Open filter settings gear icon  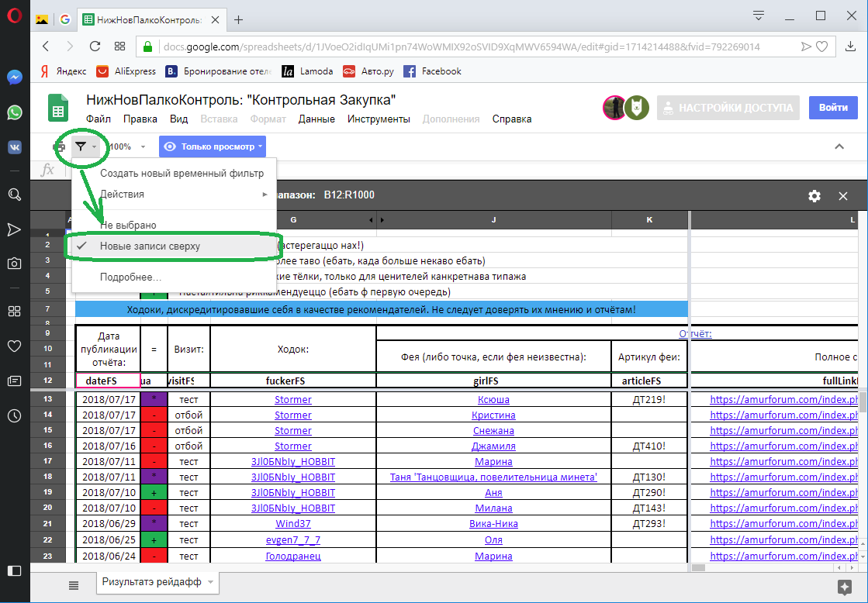click(814, 196)
